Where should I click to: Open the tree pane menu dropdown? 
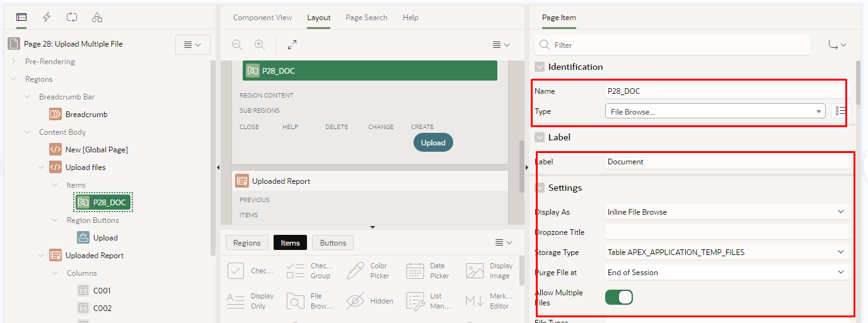[x=192, y=45]
